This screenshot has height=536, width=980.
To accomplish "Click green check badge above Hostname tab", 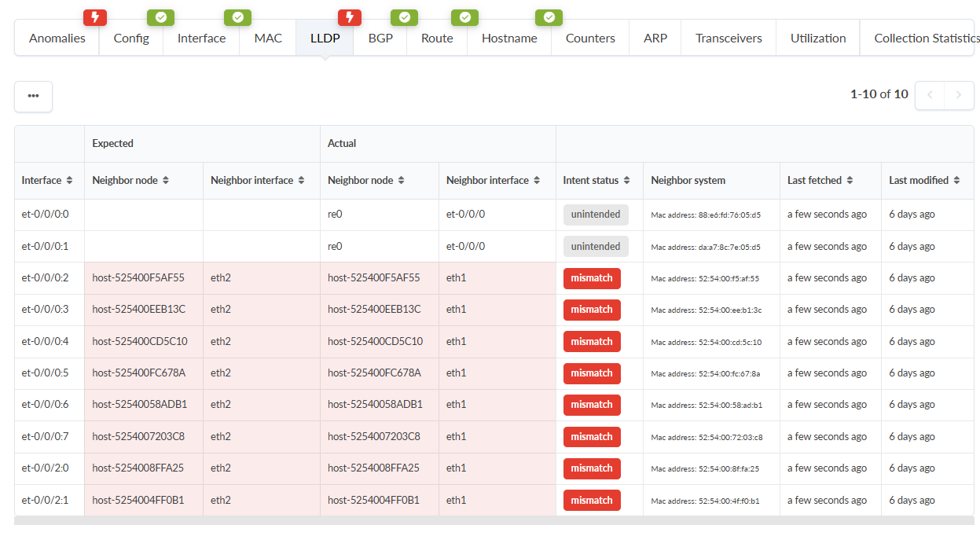I will [x=549, y=17].
